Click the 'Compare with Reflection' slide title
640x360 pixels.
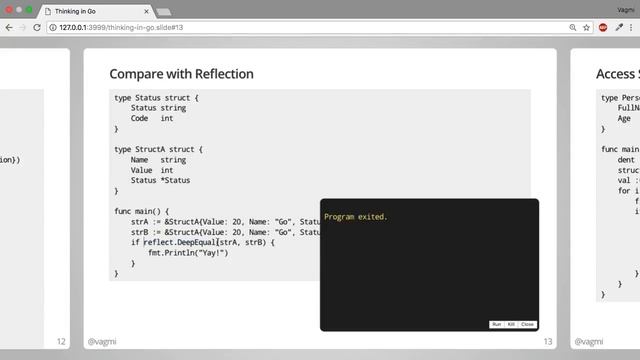point(181,74)
